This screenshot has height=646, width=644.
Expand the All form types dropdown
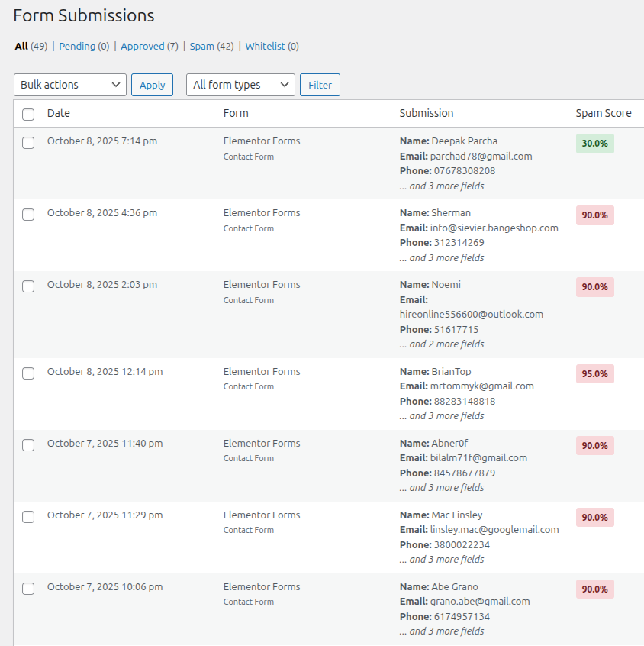[x=240, y=85]
